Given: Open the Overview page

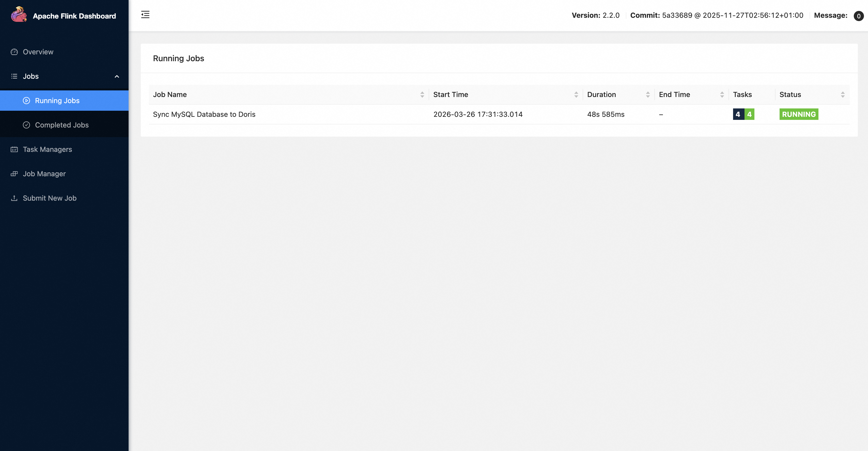Looking at the screenshot, I should coord(64,52).
